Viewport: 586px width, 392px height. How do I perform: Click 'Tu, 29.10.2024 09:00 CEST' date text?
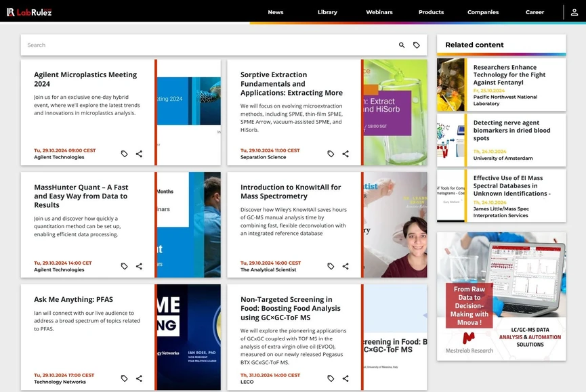64,150
